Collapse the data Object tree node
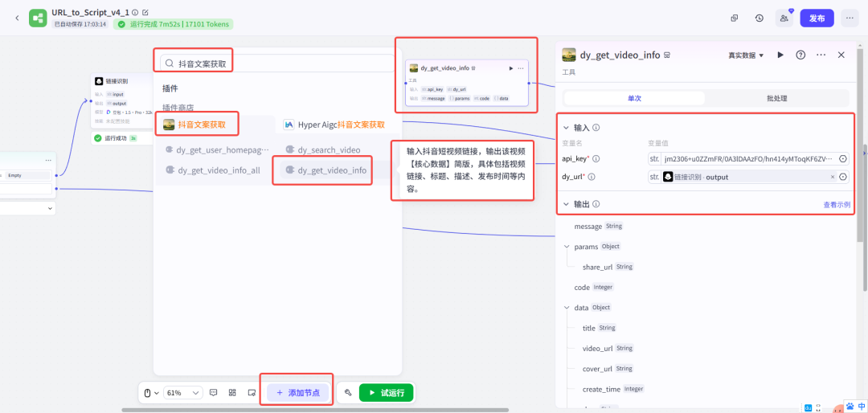 pyautogui.click(x=567, y=307)
